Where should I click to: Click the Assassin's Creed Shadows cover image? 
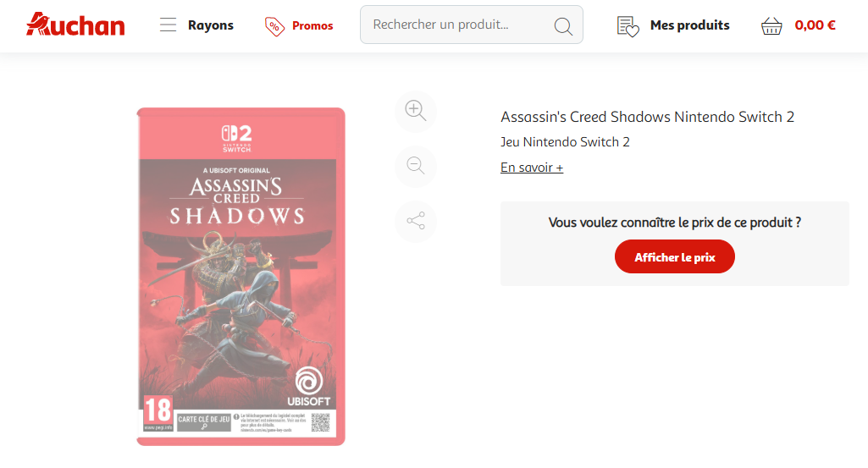240,277
